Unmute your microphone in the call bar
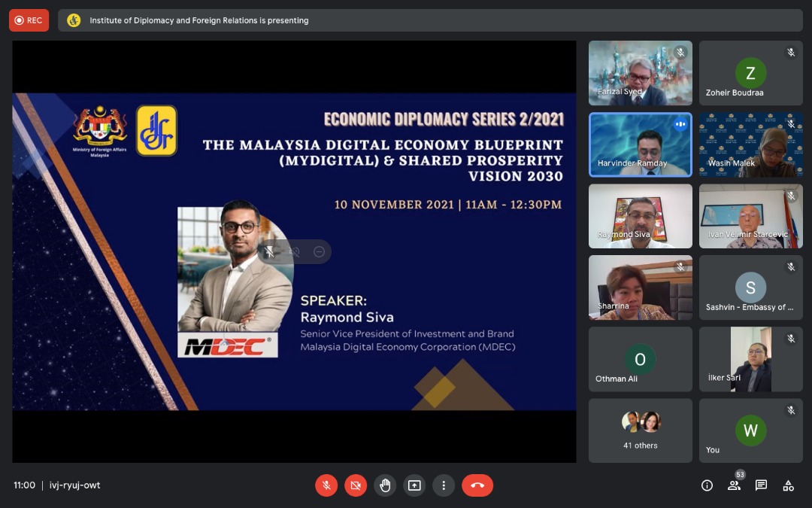The height and width of the screenshot is (508, 812). pos(326,485)
